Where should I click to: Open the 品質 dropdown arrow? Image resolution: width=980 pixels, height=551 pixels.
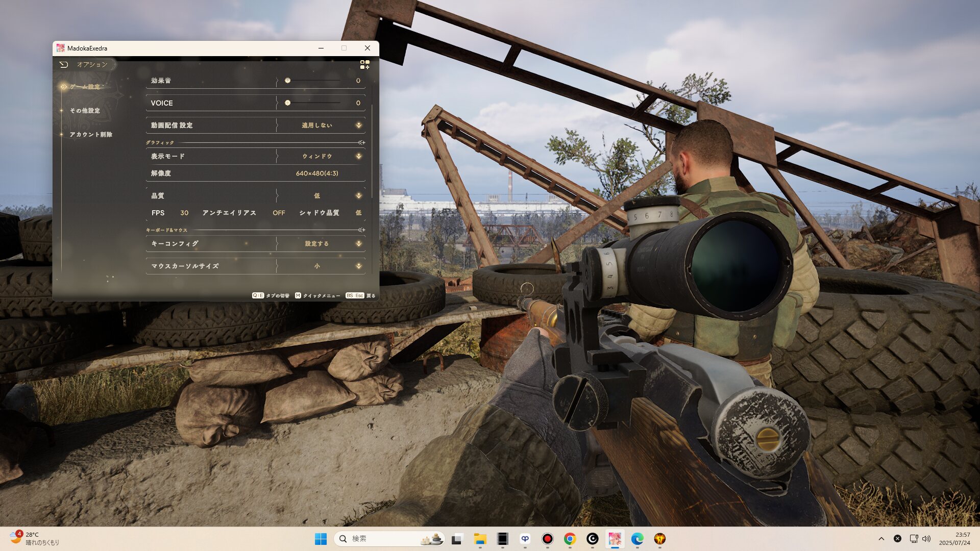358,196
